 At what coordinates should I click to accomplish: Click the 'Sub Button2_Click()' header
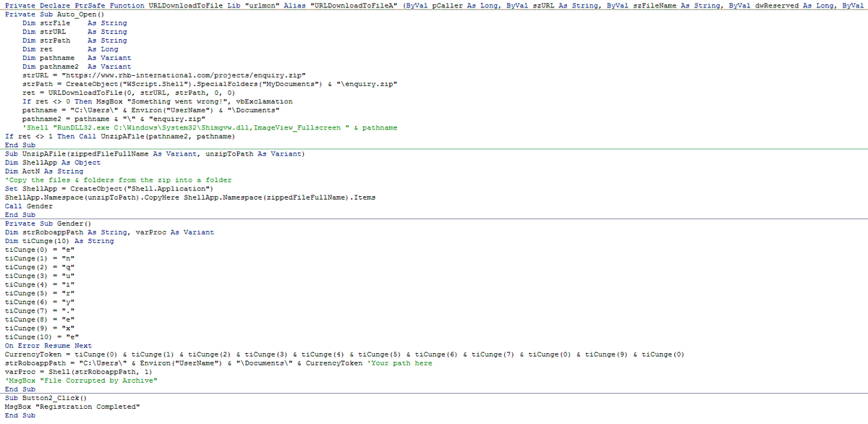[46, 398]
